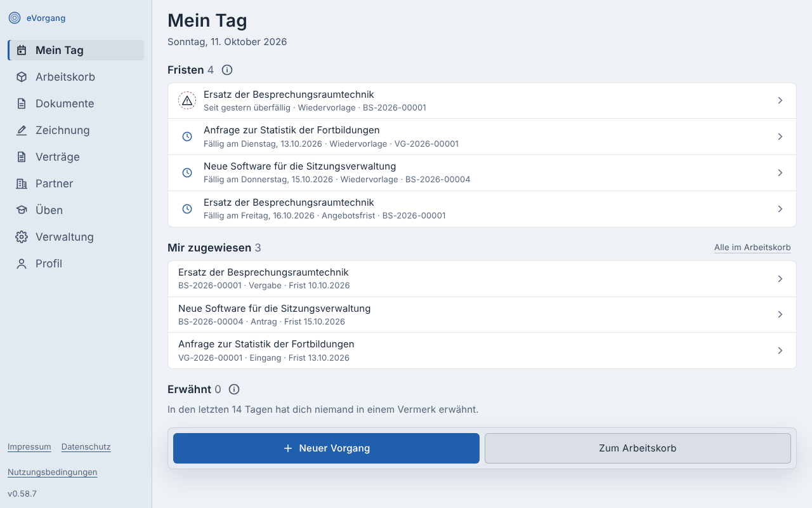The height and width of the screenshot is (508, 812).
Task: Click the Üben graduation cap icon
Action: 22,210
